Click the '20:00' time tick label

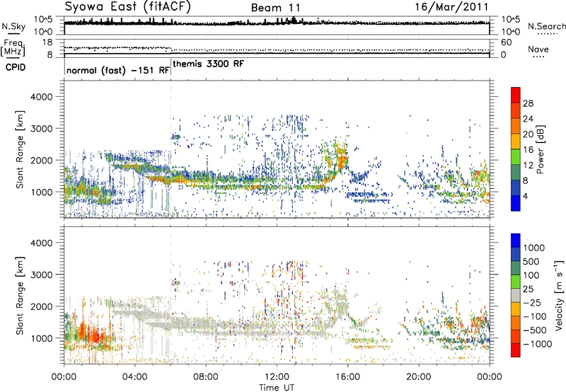click(x=418, y=377)
